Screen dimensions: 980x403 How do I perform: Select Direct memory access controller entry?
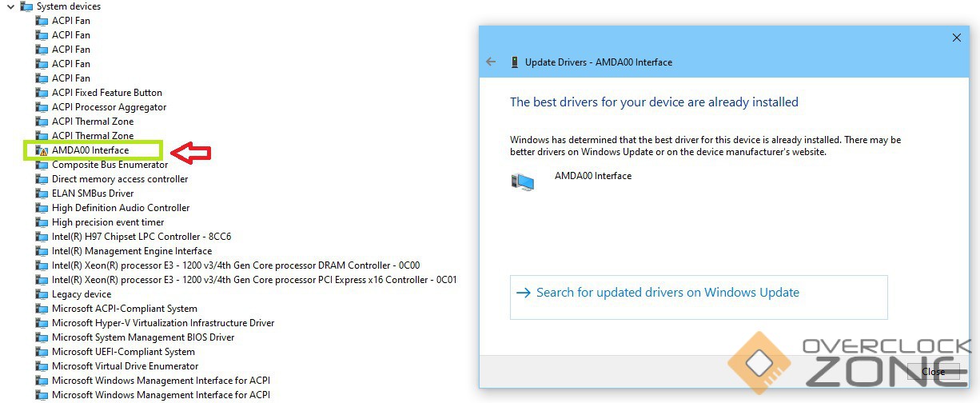point(120,179)
